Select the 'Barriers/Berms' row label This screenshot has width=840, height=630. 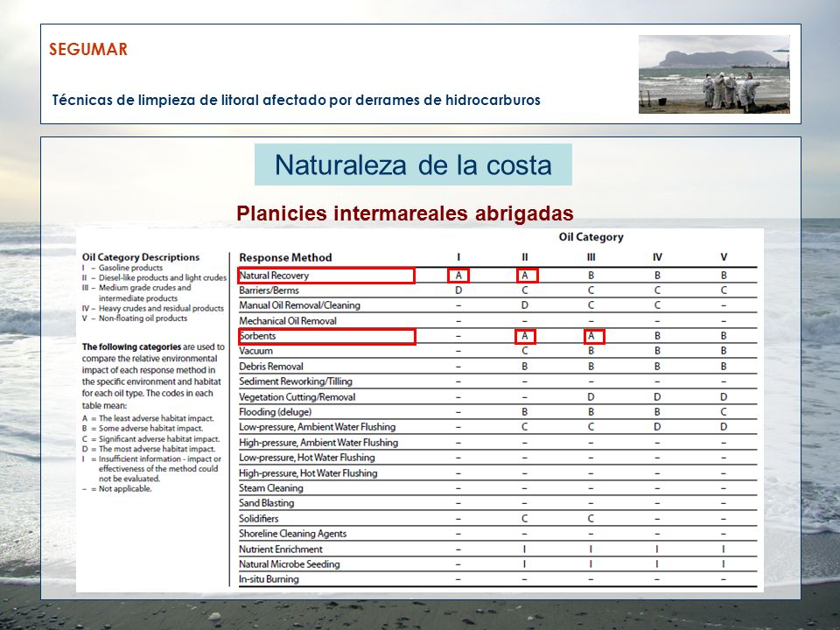click(269, 290)
